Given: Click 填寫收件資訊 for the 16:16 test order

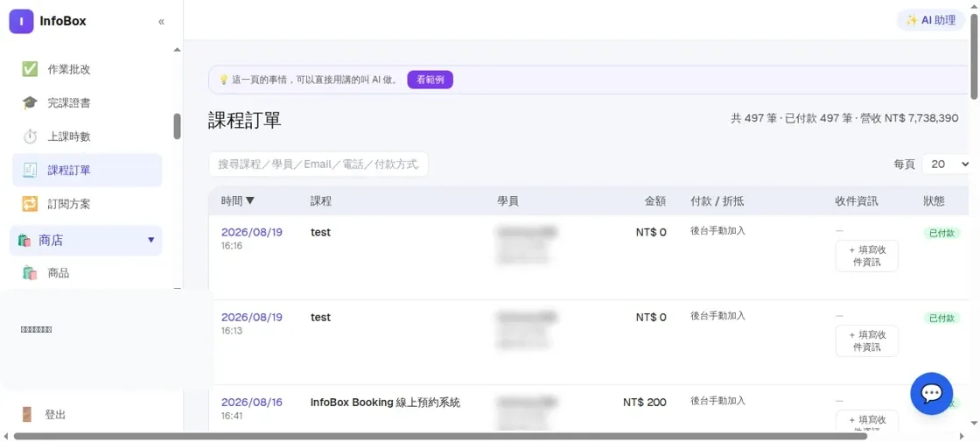Looking at the screenshot, I should [x=867, y=256].
